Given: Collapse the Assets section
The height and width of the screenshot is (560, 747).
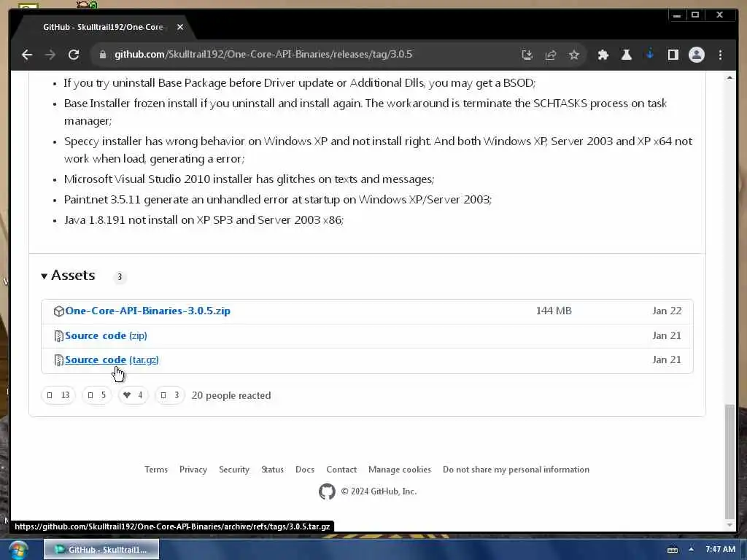Looking at the screenshot, I should coord(68,275).
